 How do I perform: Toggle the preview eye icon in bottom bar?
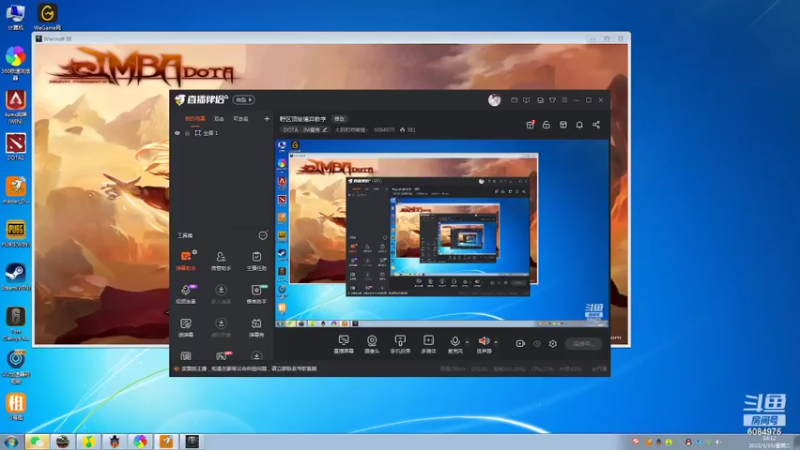tap(537, 344)
